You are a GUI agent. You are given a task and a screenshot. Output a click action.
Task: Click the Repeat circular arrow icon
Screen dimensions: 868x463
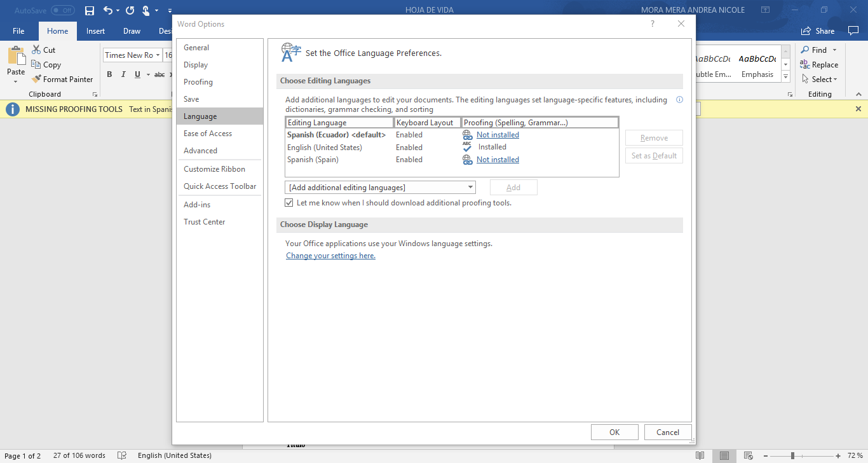click(x=130, y=11)
